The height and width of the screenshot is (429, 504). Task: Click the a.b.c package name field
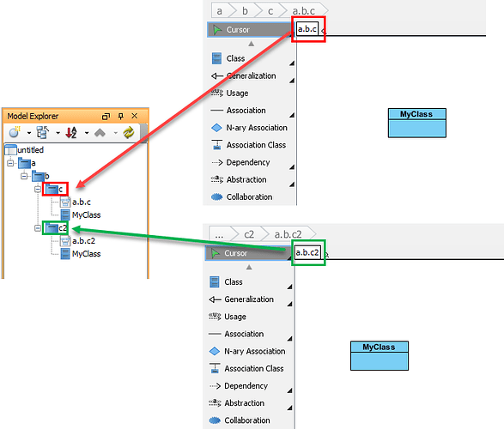pyautogui.click(x=307, y=29)
